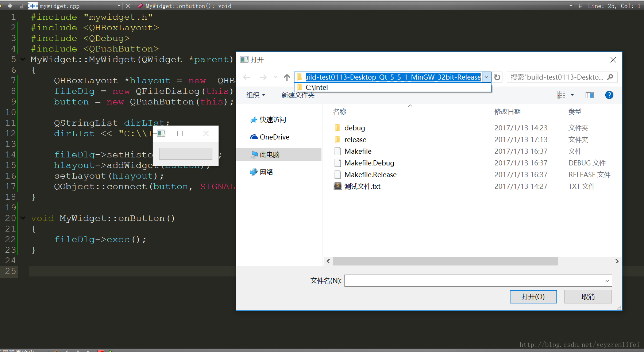The width and height of the screenshot is (644, 352).
Task: Close the small widget window
Action: coord(206,133)
